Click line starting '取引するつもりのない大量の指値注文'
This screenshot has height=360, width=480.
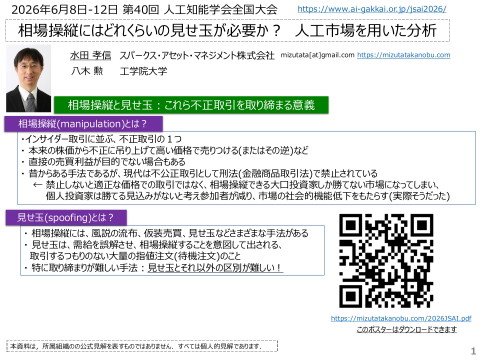[135, 256]
